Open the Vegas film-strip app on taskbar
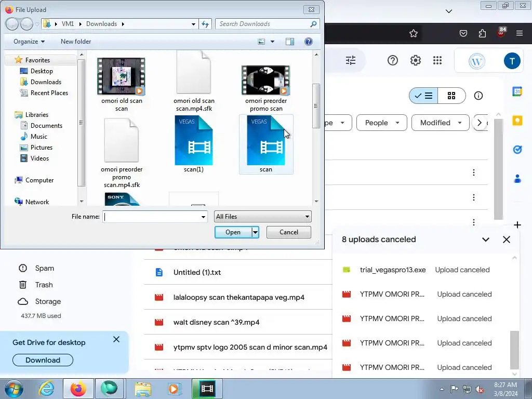This screenshot has height=399, width=532. click(207, 389)
